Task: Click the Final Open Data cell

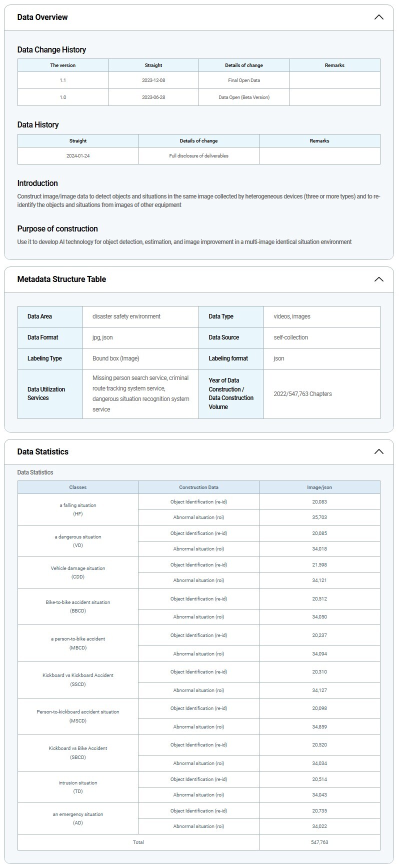Action: pyautogui.click(x=244, y=80)
